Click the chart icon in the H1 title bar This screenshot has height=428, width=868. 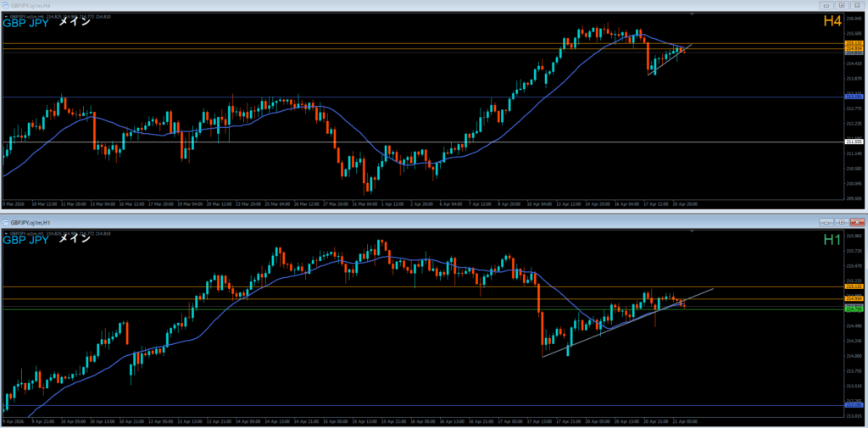7,221
